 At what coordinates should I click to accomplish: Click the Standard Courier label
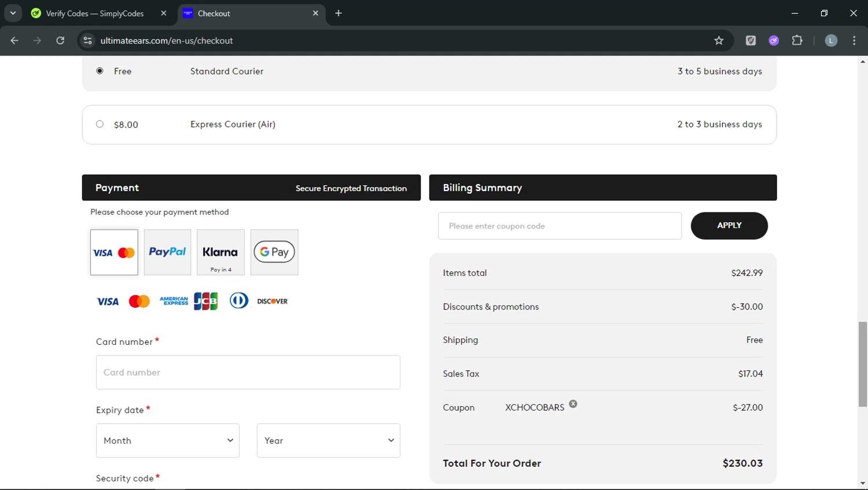tap(227, 71)
